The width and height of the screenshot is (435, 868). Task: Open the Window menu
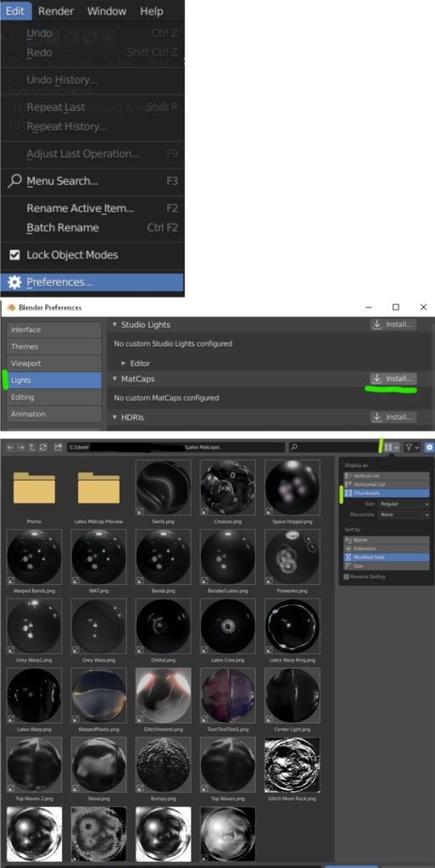tap(107, 11)
